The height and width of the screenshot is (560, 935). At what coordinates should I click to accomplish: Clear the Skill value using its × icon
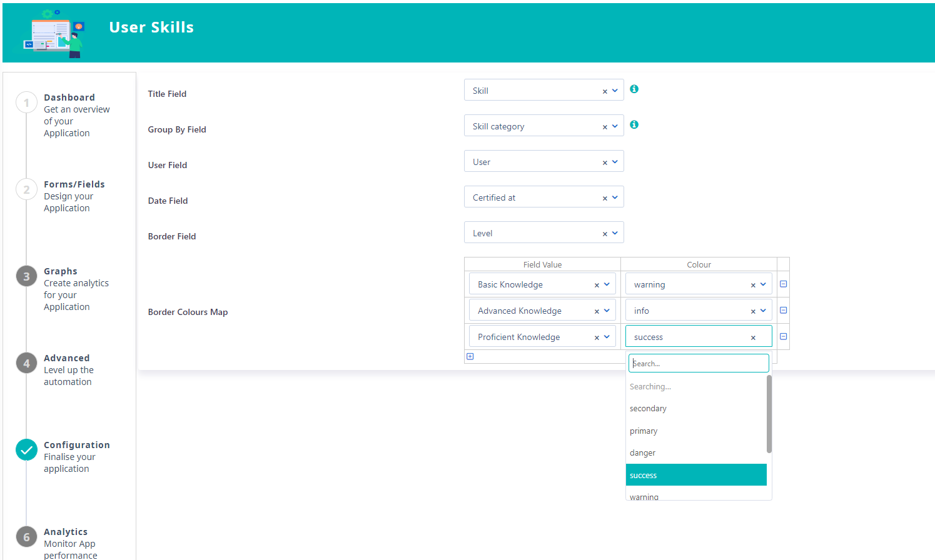coord(605,90)
